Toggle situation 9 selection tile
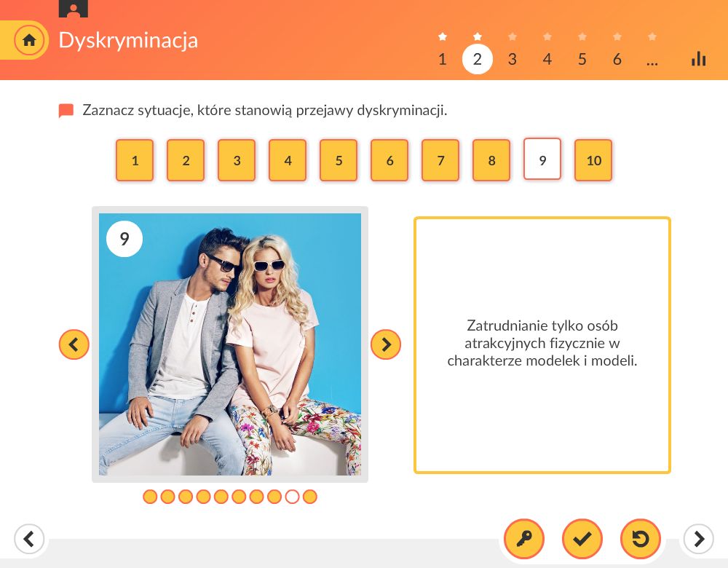The width and height of the screenshot is (728, 568). point(542,160)
